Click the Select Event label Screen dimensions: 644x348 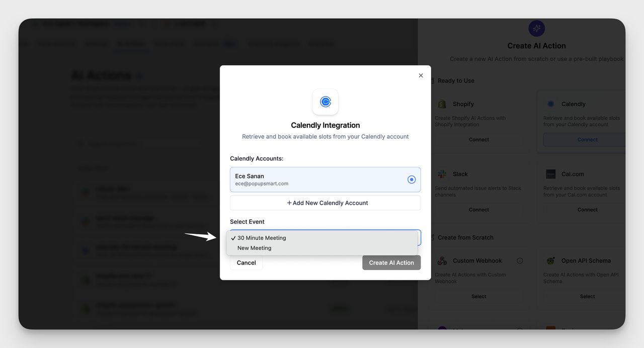pyautogui.click(x=247, y=222)
